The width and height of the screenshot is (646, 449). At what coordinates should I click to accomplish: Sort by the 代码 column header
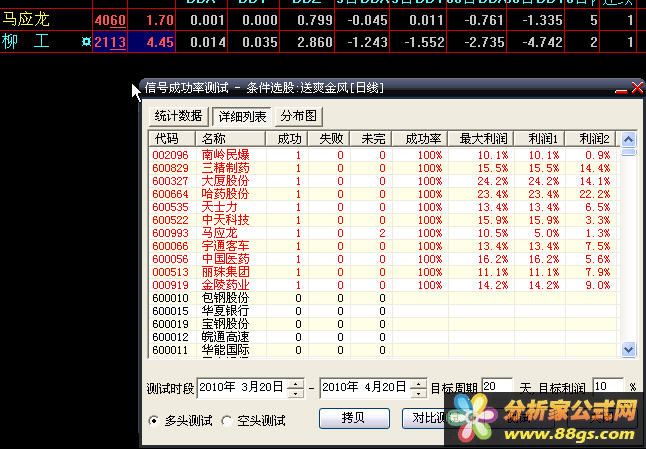(x=171, y=139)
